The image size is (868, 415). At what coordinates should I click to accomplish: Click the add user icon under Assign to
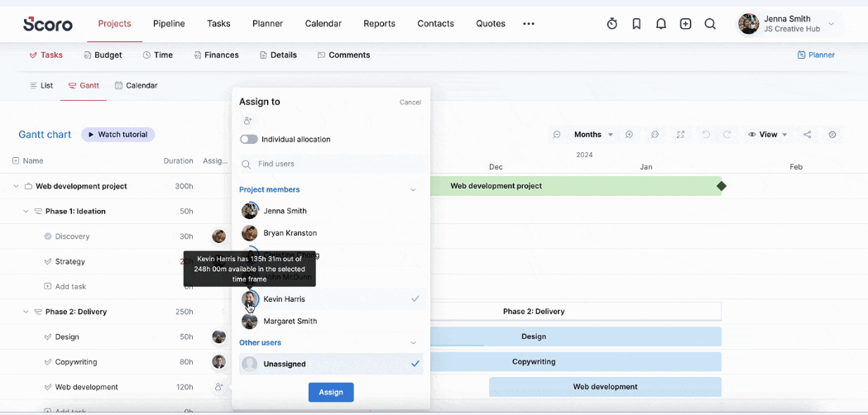click(x=247, y=121)
